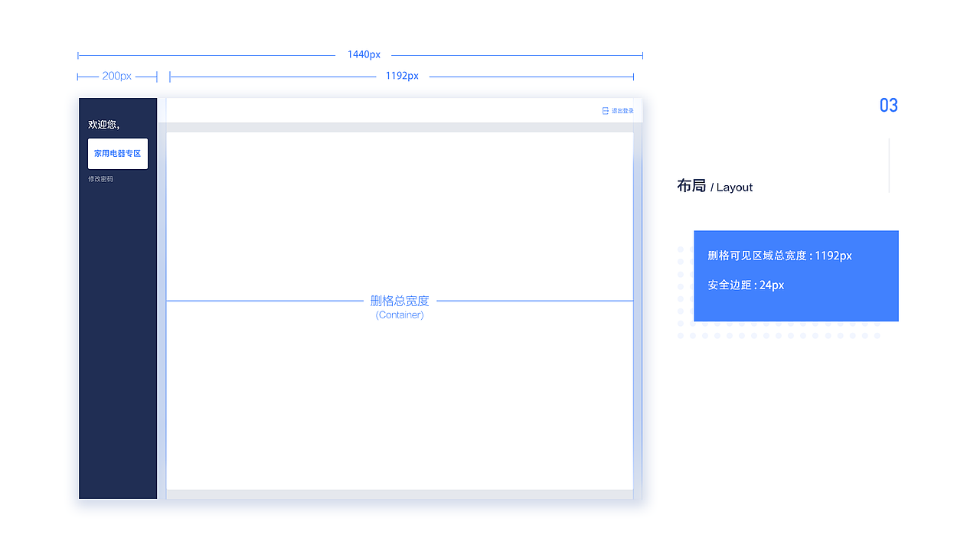Click the 退出登录 link

pyautogui.click(x=622, y=111)
